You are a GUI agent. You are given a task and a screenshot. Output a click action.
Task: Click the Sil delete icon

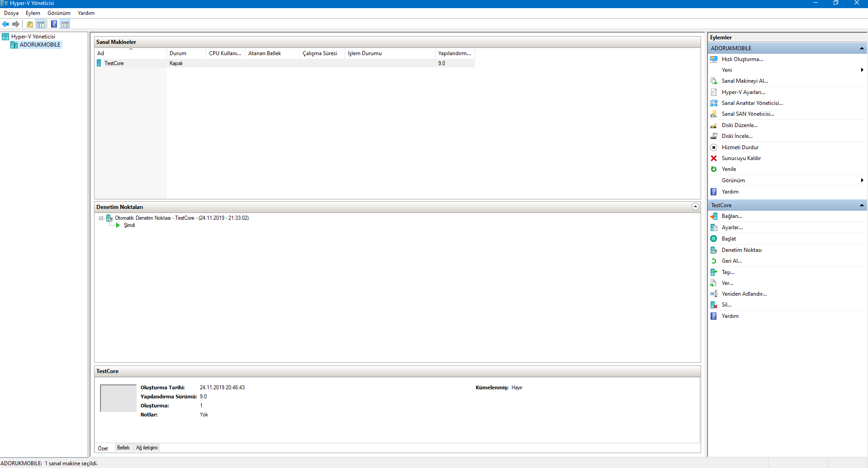coord(714,305)
